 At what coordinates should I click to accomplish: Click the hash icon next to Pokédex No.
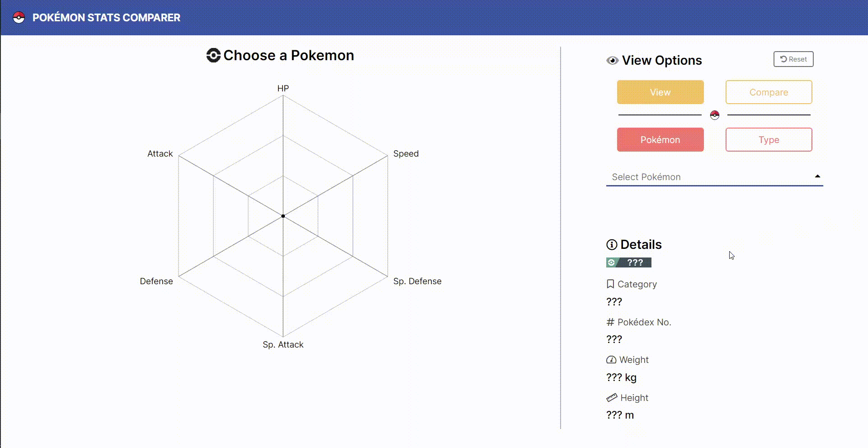610,322
